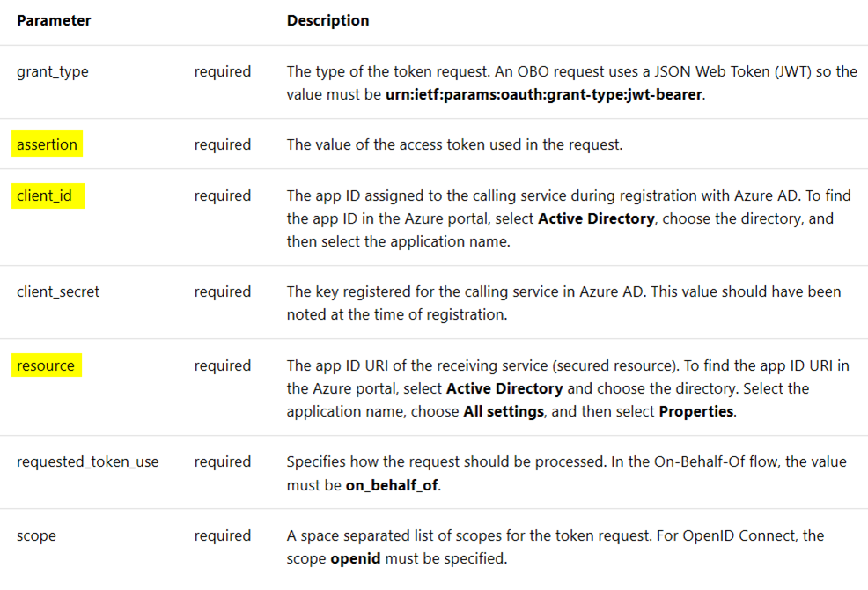Image resolution: width=868 pixels, height=590 pixels.
Task: Click bold Active Directory in client_id description
Action: [x=596, y=218]
